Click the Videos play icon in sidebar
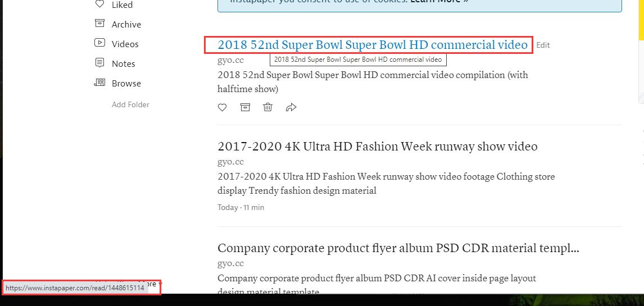The image size is (644, 306). tap(99, 42)
